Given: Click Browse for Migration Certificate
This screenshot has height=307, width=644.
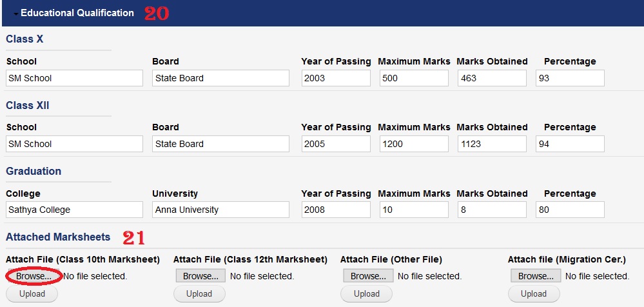Looking at the screenshot, I should click(536, 276).
